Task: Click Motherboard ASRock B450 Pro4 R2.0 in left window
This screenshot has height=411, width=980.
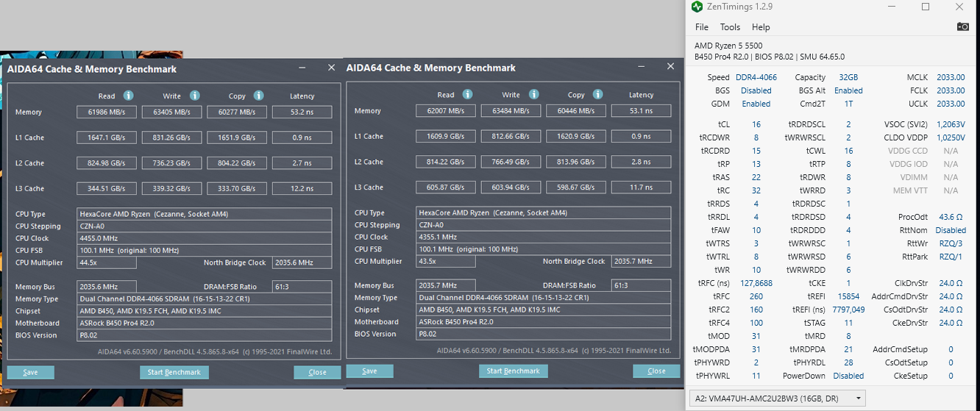Action: (x=205, y=324)
